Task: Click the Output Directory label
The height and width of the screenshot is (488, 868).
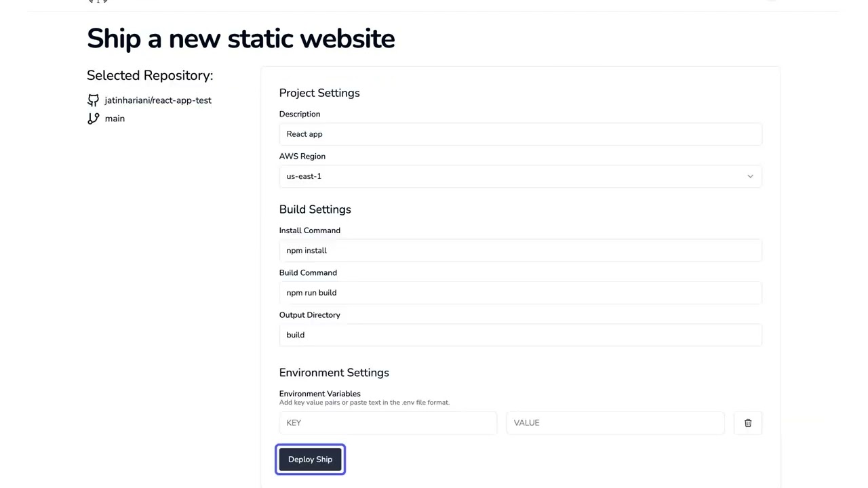Action: tap(310, 315)
